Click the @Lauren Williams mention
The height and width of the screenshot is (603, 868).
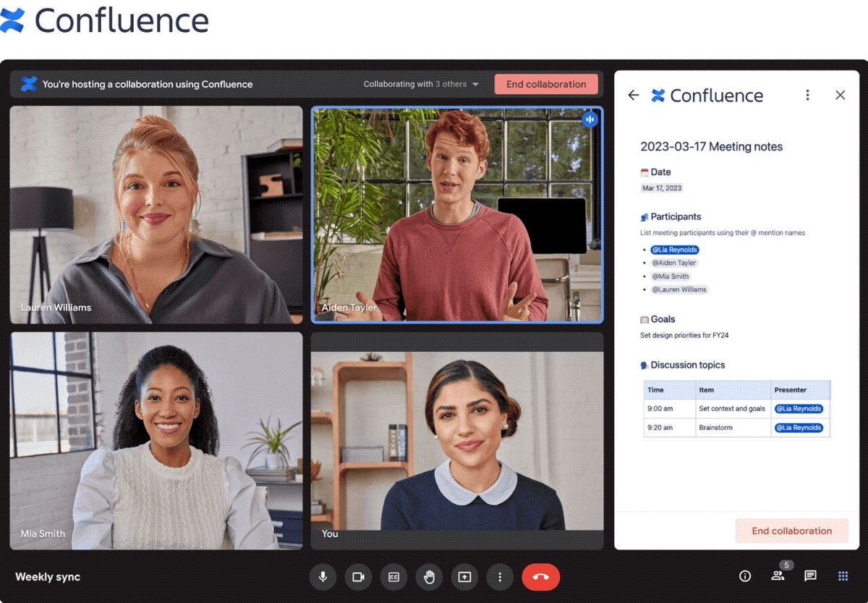(x=679, y=289)
